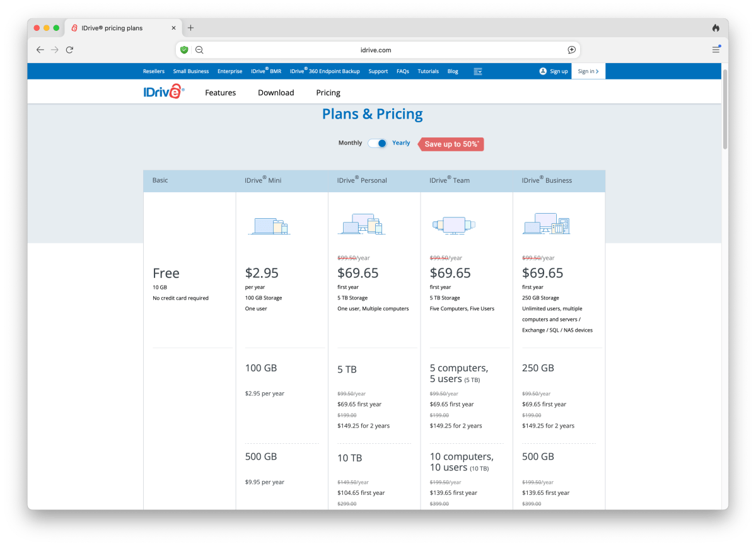
Task: Click the IDrive Team monitor illustration
Action: coord(454,225)
